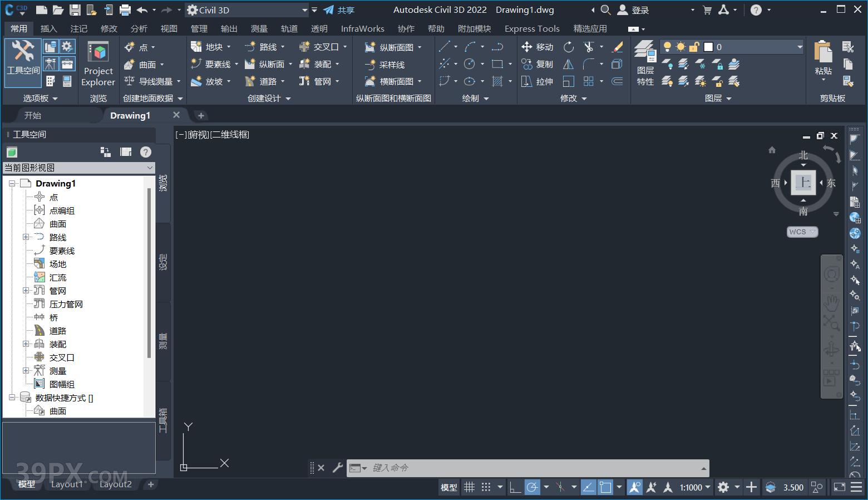Viewport: 868px width, 500px height.
Task: Click the plot/print icon in quick access toolbar
Action: 125,10
